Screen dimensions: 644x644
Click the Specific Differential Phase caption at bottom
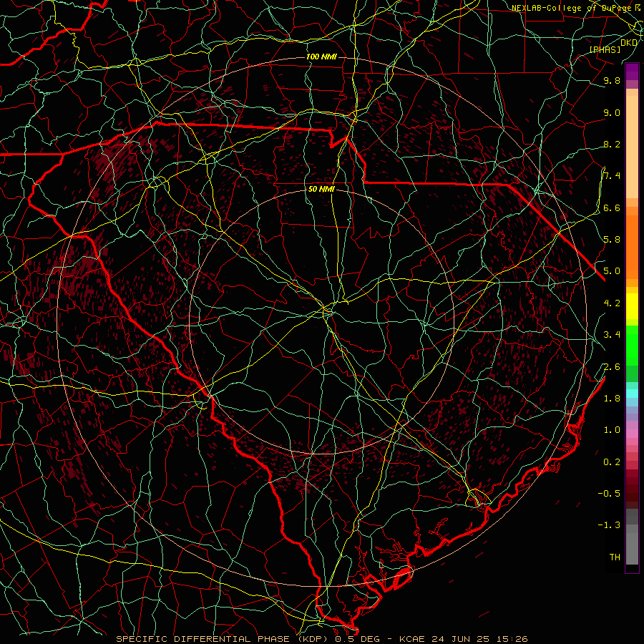click(322, 639)
